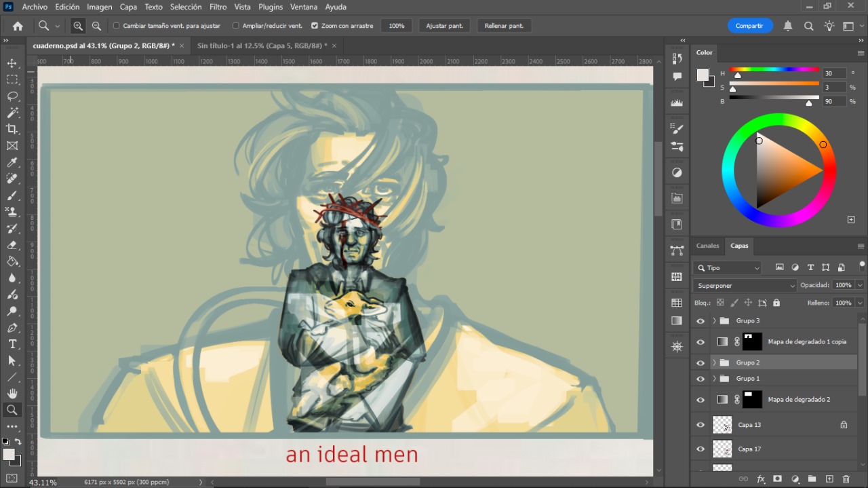Enable Cambiar tamaño vent. para ajustar checkbox
Viewport: 868px width, 488px height.
117,26
